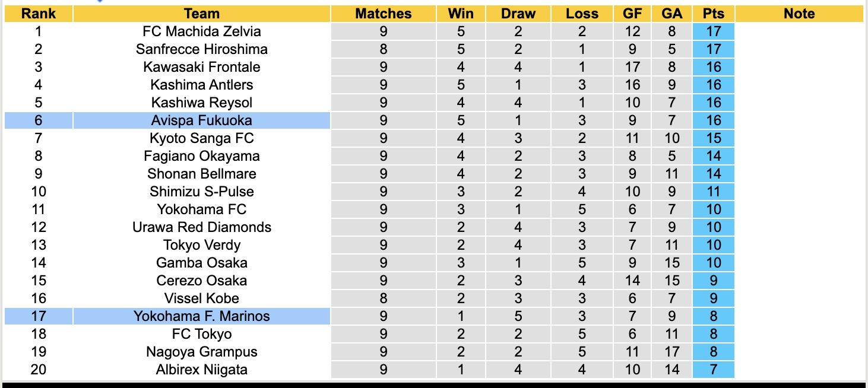Select the highlighted Yokohama F. Marinos team
Screen dimensions: 868x388
(202, 316)
